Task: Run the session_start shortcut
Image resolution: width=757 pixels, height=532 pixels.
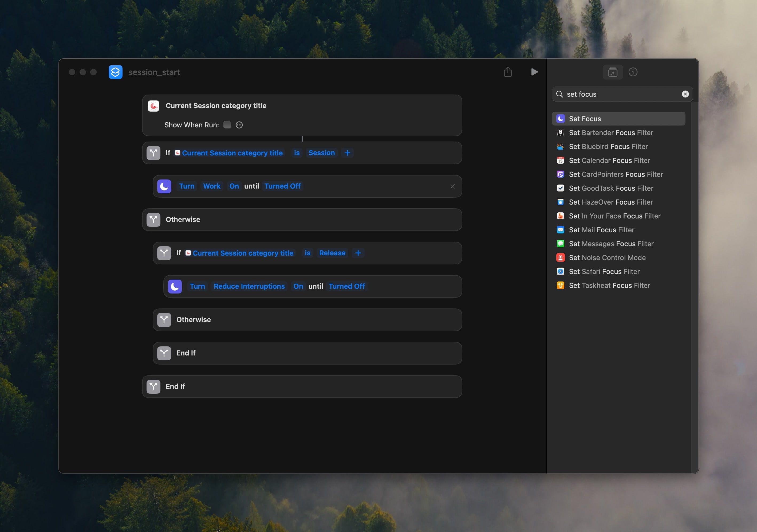Action: click(x=534, y=72)
